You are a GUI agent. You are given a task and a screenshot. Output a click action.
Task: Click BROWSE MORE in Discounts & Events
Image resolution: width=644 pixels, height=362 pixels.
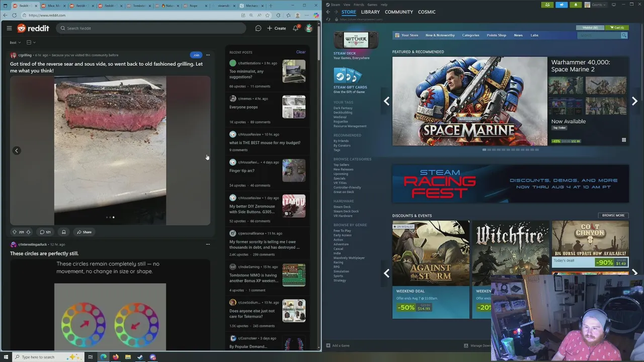click(x=613, y=215)
